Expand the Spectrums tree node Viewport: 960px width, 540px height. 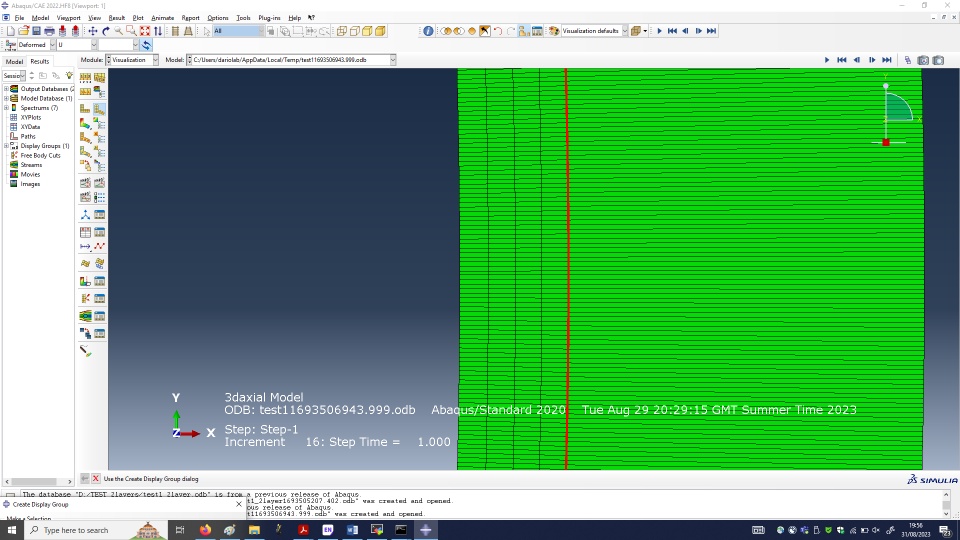tap(6, 108)
